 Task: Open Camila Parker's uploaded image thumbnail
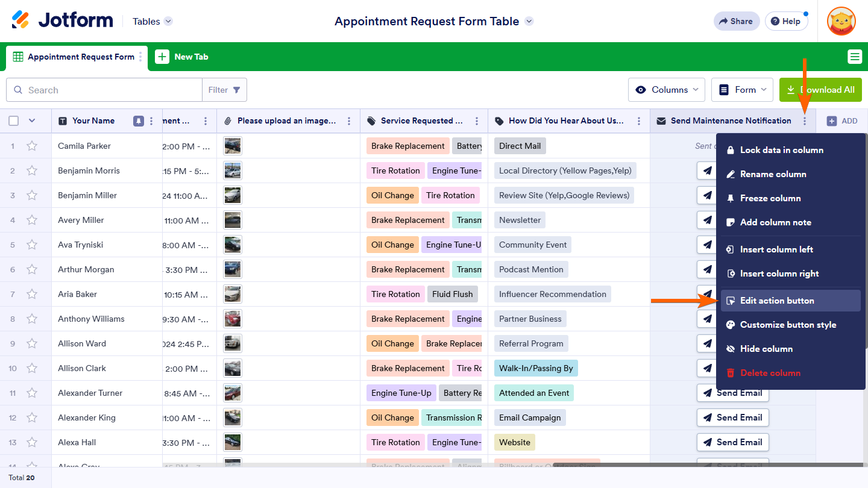tap(232, 146)
